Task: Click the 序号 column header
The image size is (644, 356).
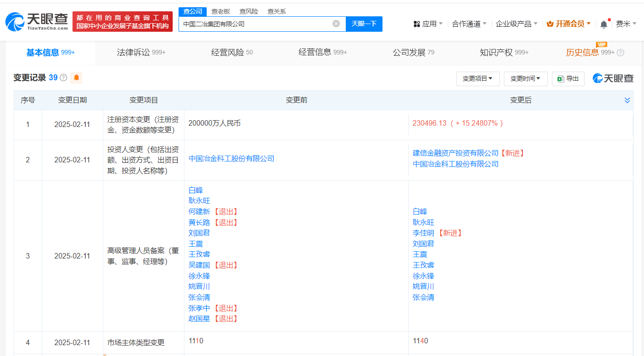Action: click(28, 100)
